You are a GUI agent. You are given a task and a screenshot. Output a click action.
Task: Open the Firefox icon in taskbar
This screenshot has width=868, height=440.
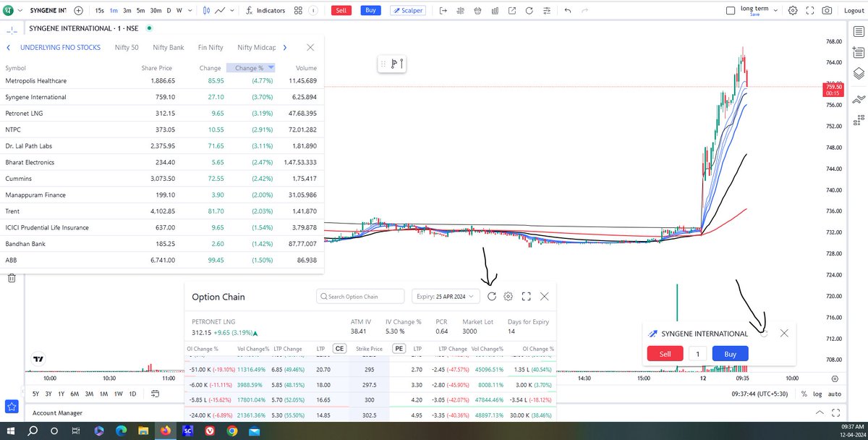pos(166,431)
